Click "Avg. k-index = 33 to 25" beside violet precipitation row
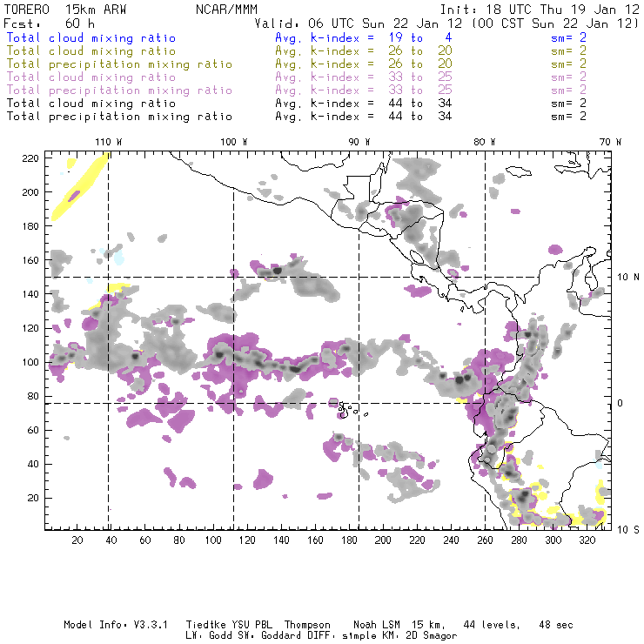Image resolution: width=644 pixels, height=644 pixels. click(x=364, y=90)
